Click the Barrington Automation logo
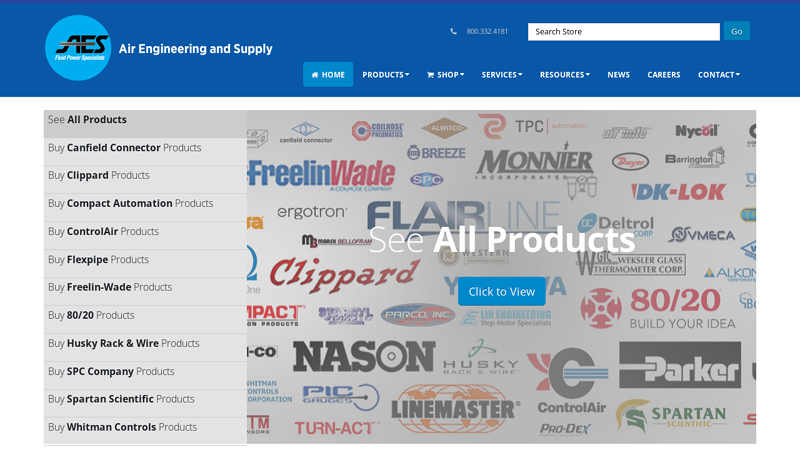The height and width of the screenshot is (450, 800). coord(695,158)
